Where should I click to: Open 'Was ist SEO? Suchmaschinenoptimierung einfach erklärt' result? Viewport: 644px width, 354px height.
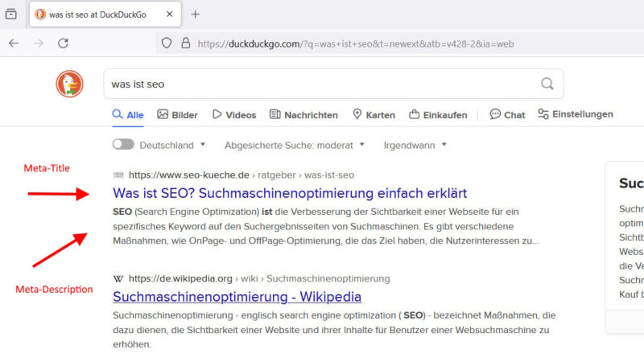pos(290,193)
